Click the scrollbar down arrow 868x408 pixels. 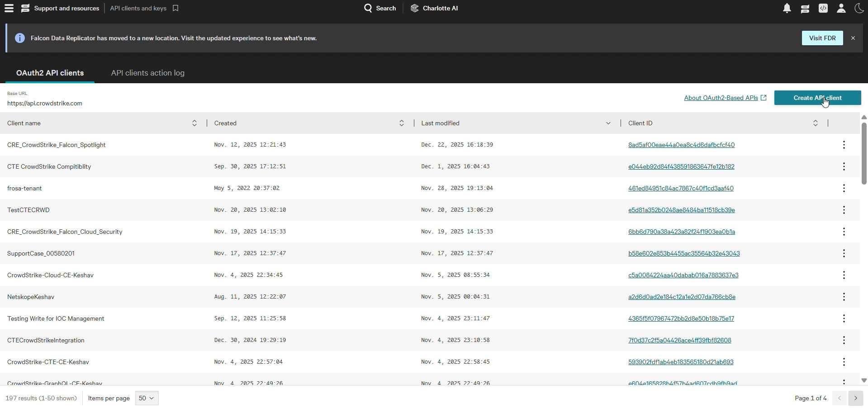point(864,380)
